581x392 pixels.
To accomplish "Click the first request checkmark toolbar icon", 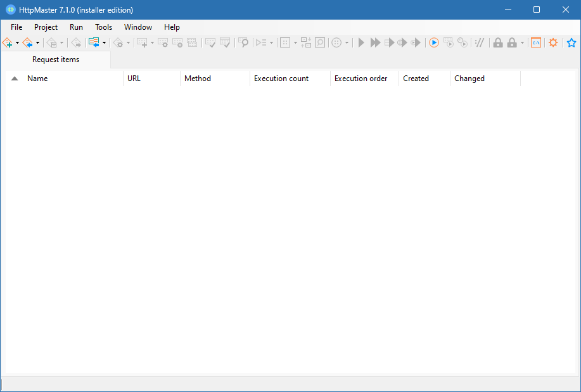I will [210, 43].
